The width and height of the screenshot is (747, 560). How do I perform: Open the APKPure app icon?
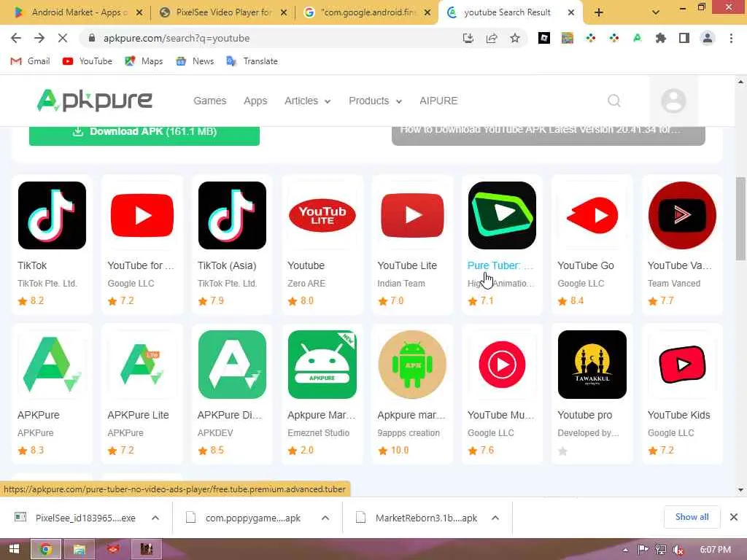coord(52,365)
